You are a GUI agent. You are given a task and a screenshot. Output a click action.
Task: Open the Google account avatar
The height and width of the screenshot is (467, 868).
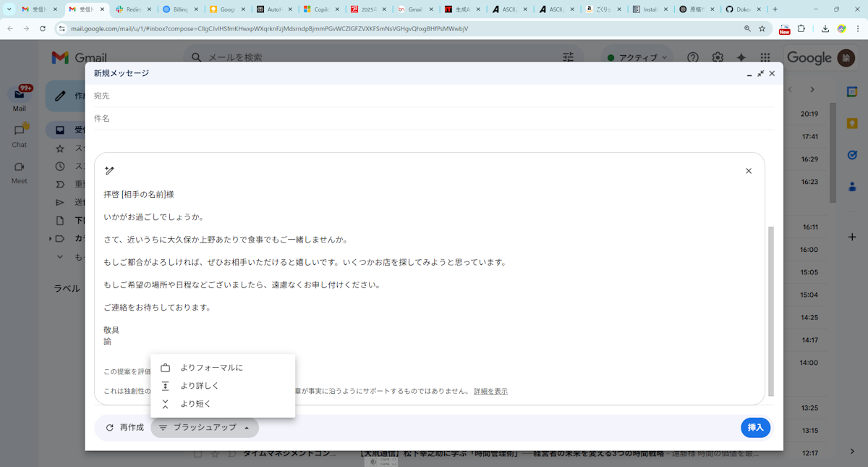pos(846,58)
